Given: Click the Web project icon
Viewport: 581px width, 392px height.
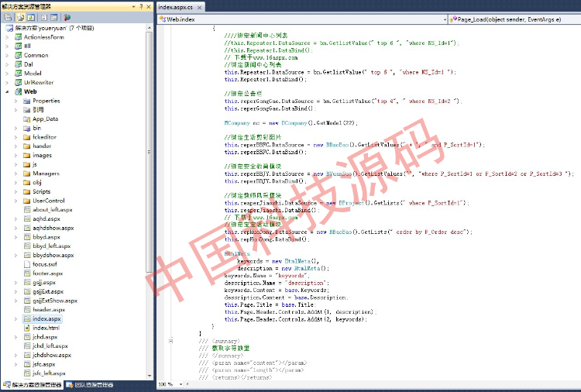Looking at the screenshot, I should click(18, 91).
